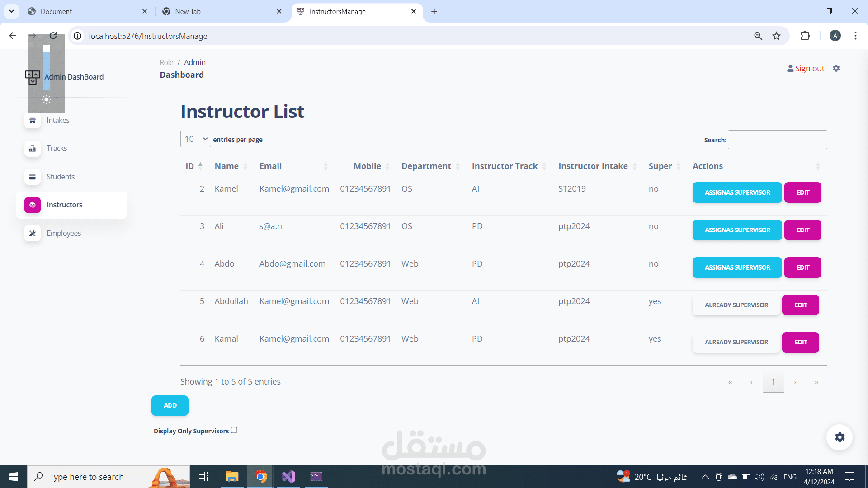This screenshot has height=488, width=868.
Task: Open Visual Studio from the taskbar
Action: pyautogui.click(x=288, y=477)
